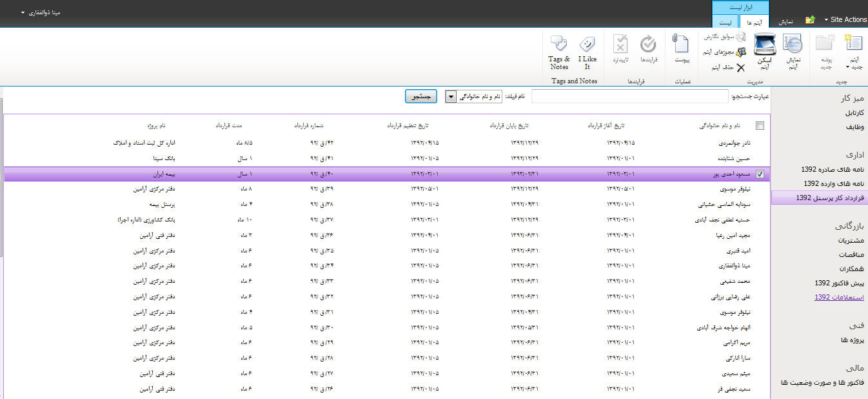The width and height of the screenshot is (868, 399).
Task: Open وظایف in the side navigation
Action: tap(855, 127)
